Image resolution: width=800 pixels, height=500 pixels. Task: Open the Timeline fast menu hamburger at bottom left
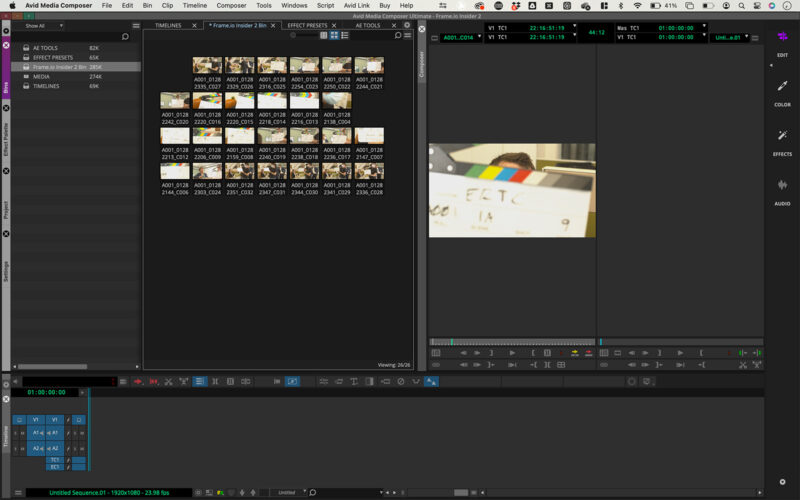click(18, 492)
